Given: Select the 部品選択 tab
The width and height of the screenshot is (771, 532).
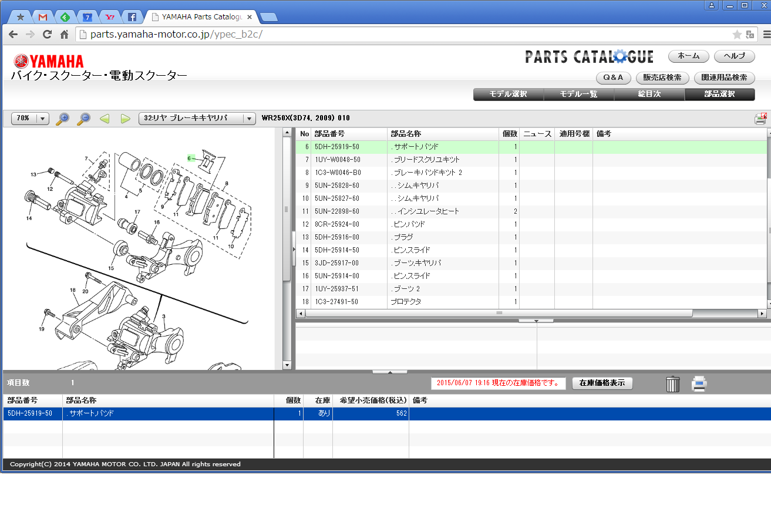Looking at the screenshot, I should point(720,95).
